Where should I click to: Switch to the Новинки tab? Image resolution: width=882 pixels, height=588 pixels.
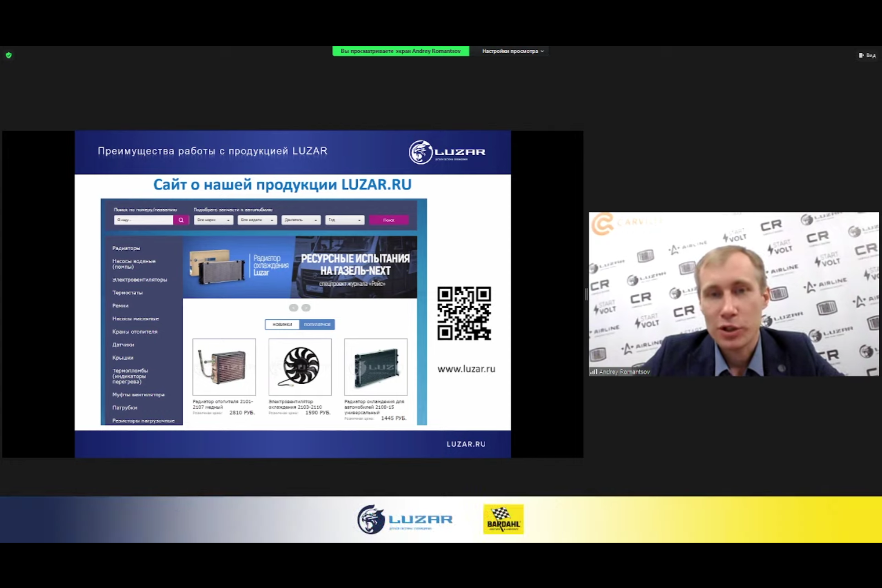coord(282,325)
